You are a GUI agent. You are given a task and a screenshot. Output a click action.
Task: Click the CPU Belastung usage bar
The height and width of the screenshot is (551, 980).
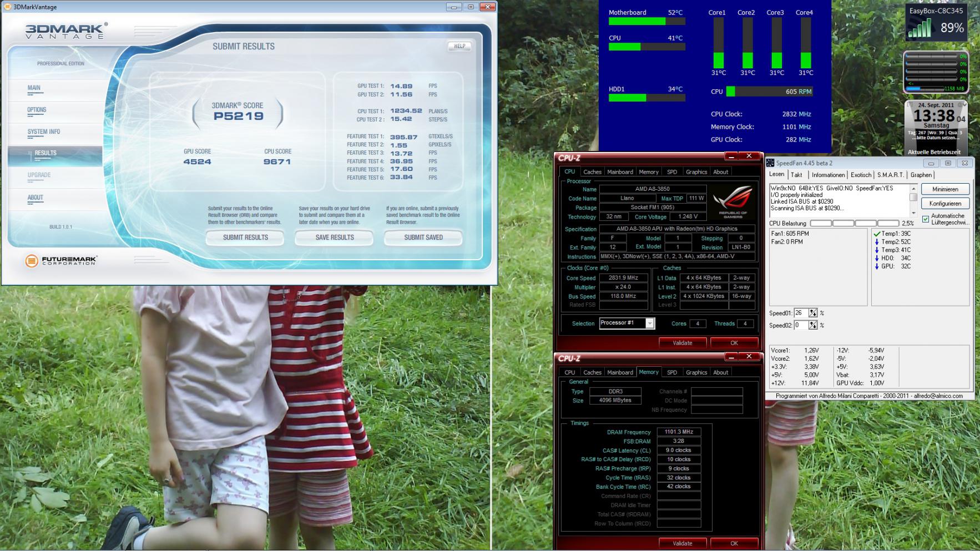tap(855, 223)
